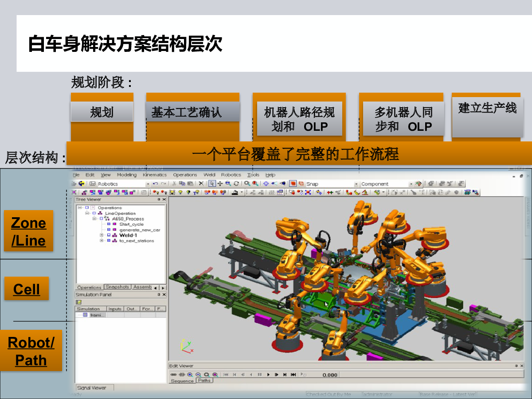Click the Zoom In icon in Edit Viewer
This screenshot has height=399, width=532.
(190, 375)
